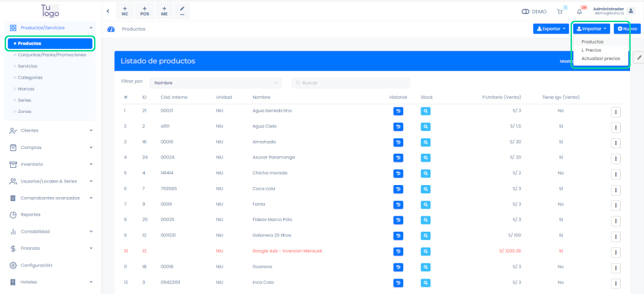Image resolution: width=644 pixels, height=294 pixels.
Task: View stock of Coca cola product
Action: click(426, 188)
